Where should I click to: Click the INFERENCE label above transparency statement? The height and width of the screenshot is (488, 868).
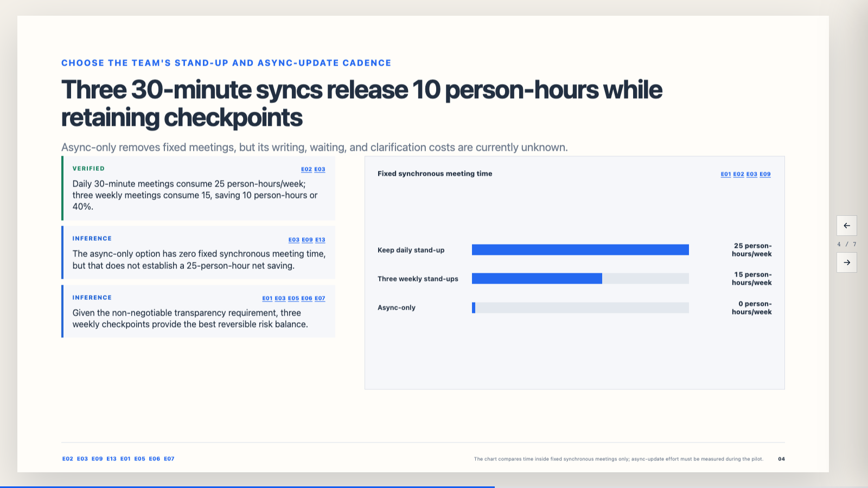[x=92, y=298]
